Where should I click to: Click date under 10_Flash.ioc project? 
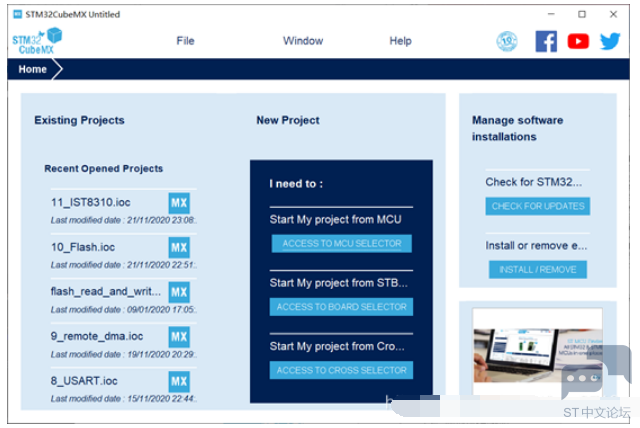pos(124,265)
